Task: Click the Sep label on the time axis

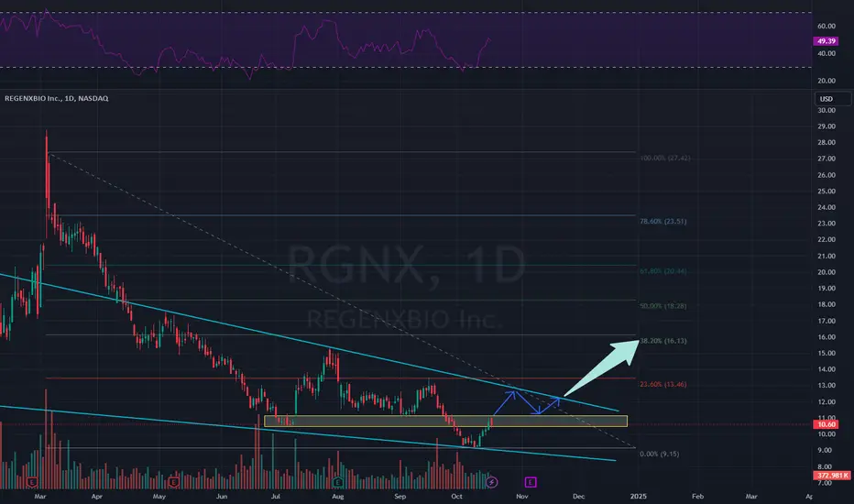Action: point(400,497)
